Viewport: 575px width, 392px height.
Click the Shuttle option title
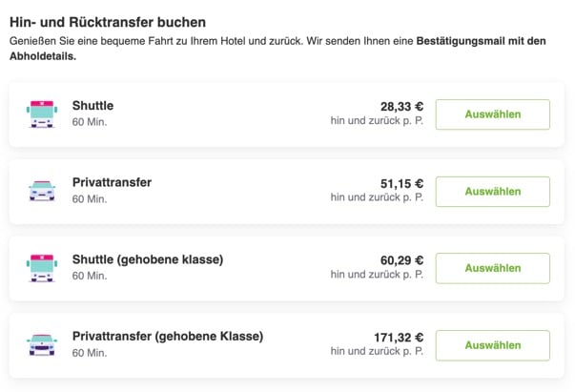(92, 106)
